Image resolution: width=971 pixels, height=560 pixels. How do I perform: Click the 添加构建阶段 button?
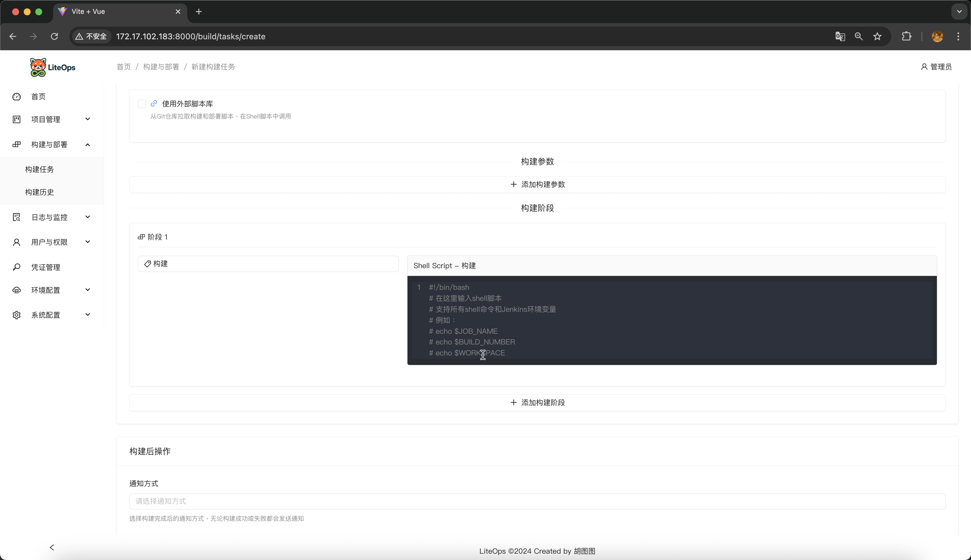click(x=537, y=403)
